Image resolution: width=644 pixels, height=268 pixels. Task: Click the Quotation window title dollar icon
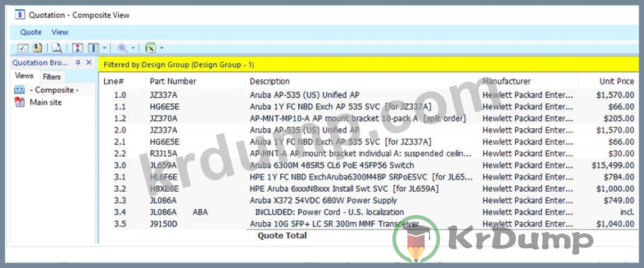[19, 15]
